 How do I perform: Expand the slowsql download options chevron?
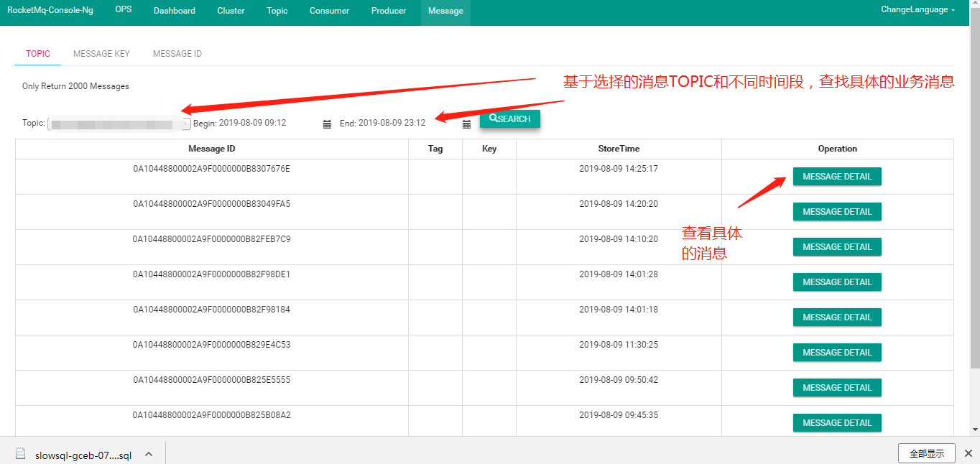149,454
